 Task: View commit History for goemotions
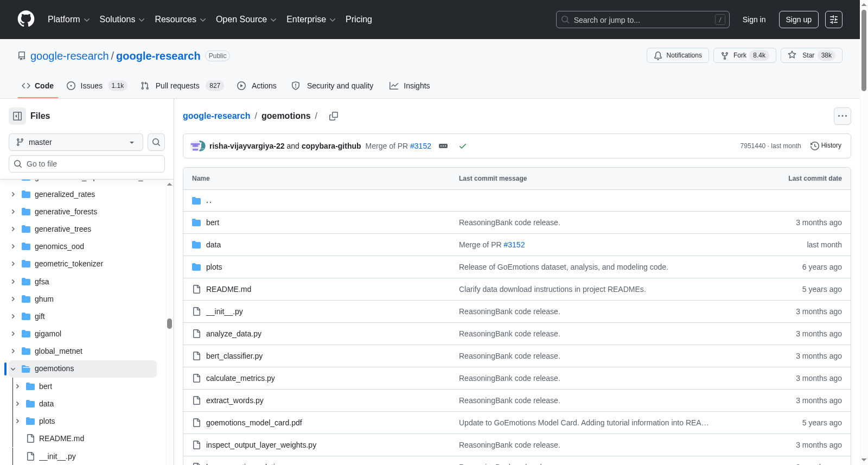coord(826,145)
